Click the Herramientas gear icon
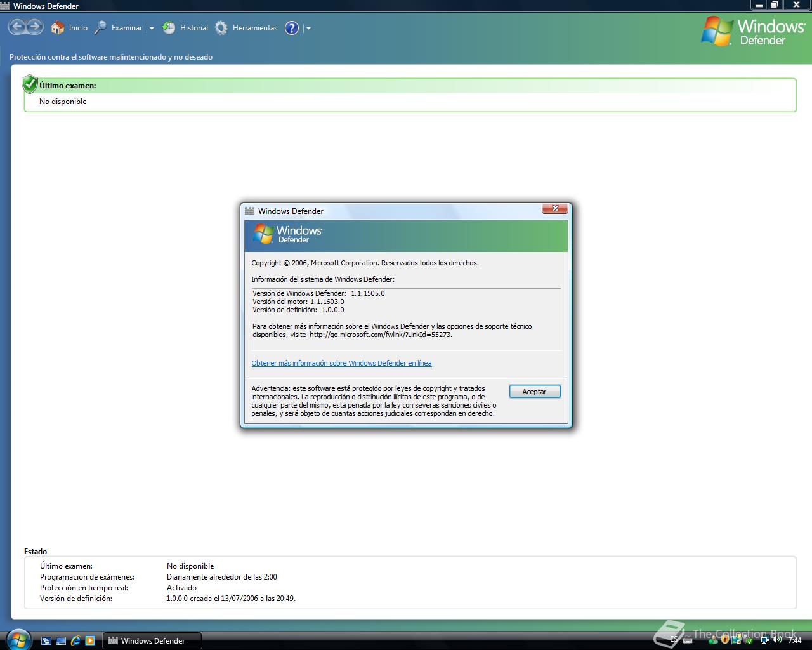The image size is (812, 650). click(x=221, y=28)
